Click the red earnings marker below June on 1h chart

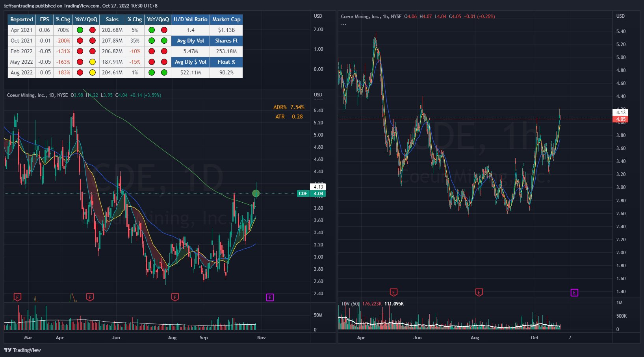coord(393,292)
